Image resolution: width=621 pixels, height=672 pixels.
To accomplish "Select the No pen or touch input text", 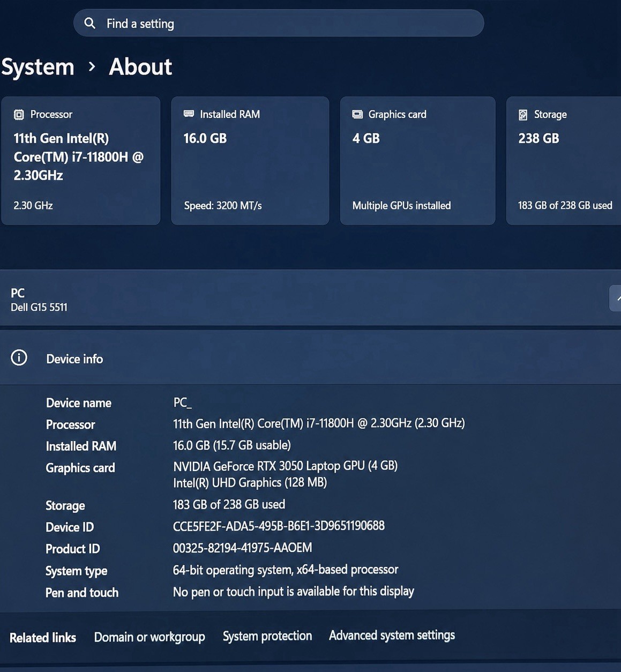I will 294,592.
